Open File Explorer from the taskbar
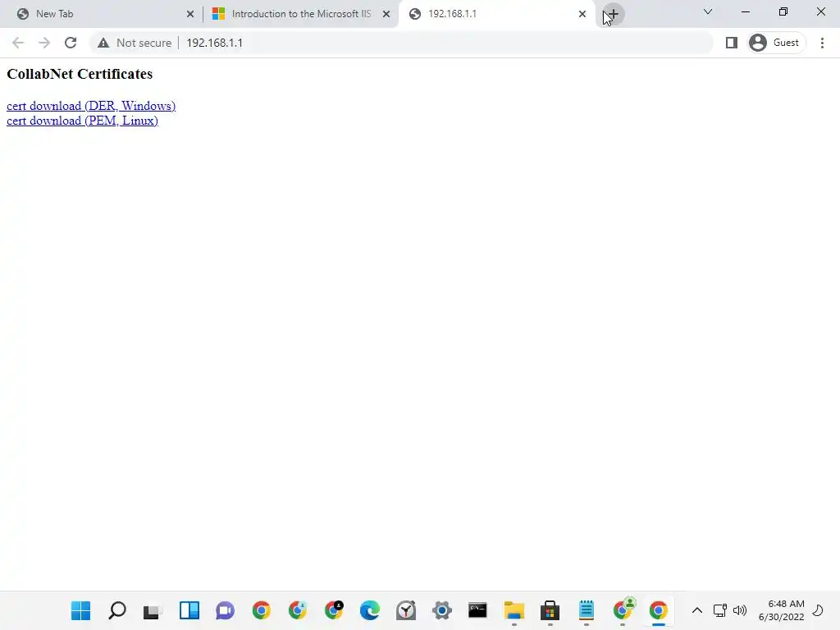Image resolution: width=840 pixels, height=630 pixels. click(x=514, y=610)
